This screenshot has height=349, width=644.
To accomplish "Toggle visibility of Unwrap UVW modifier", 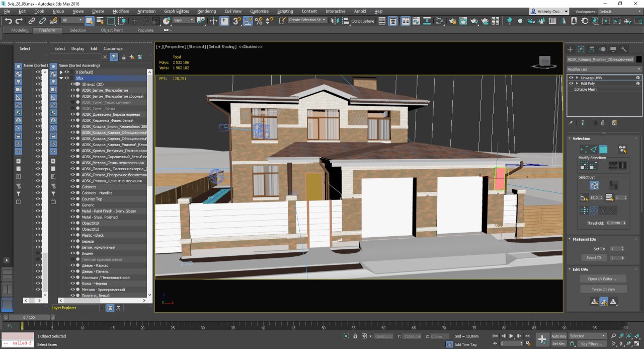I will pos(571,78).
